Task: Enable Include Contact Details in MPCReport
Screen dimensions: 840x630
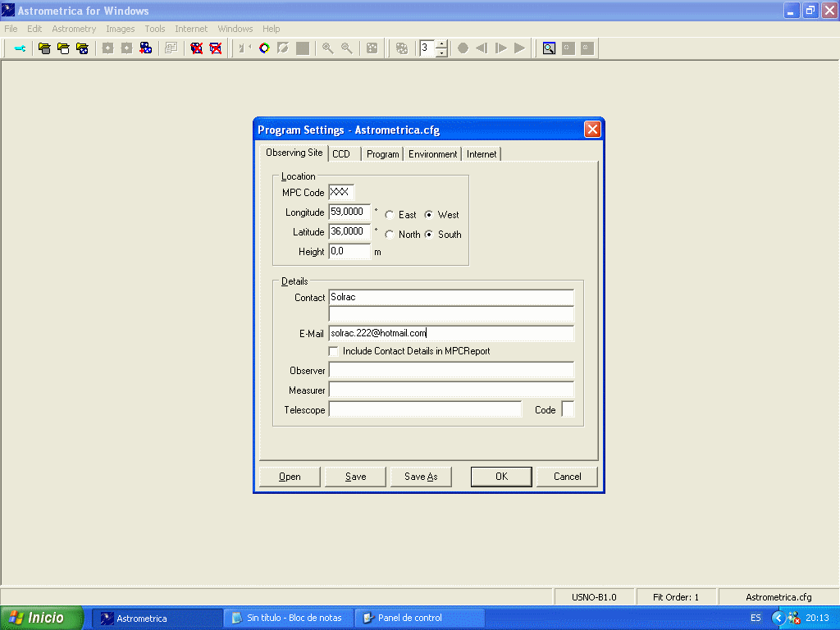Action: (333, 351)
